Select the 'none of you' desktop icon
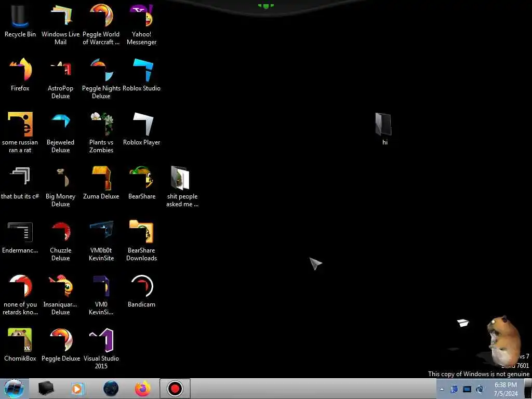The image size is (532, 399). coord(20,295)
